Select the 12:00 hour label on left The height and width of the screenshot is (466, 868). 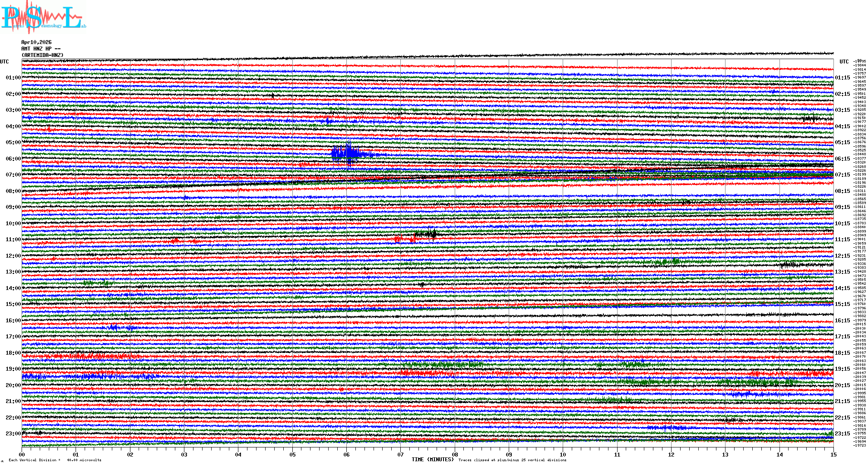13,256
